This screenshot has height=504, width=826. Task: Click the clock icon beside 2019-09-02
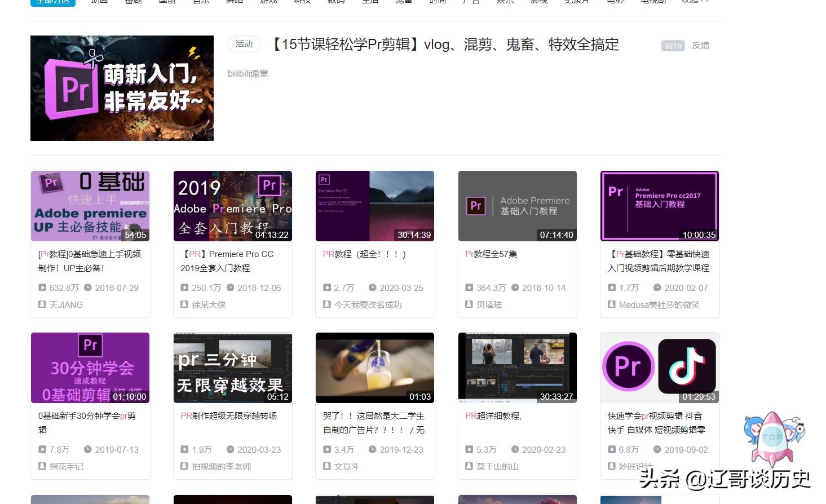[x=657, y=449]
